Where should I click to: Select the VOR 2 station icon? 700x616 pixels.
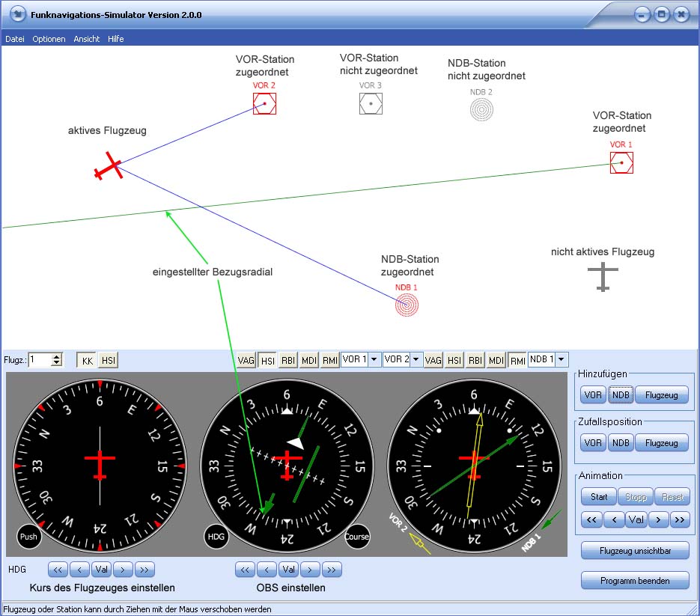point(264,103)
